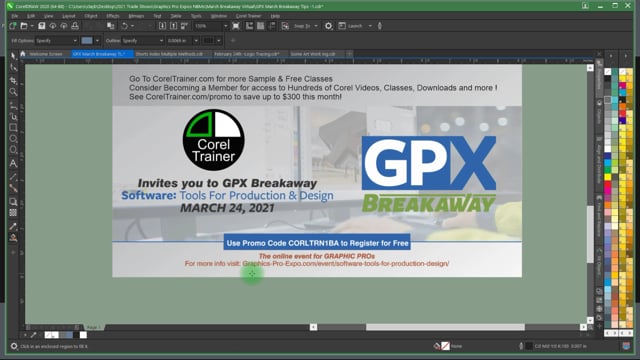Click the Page 1 tab

pyautogui.click(x=93, y=327)
